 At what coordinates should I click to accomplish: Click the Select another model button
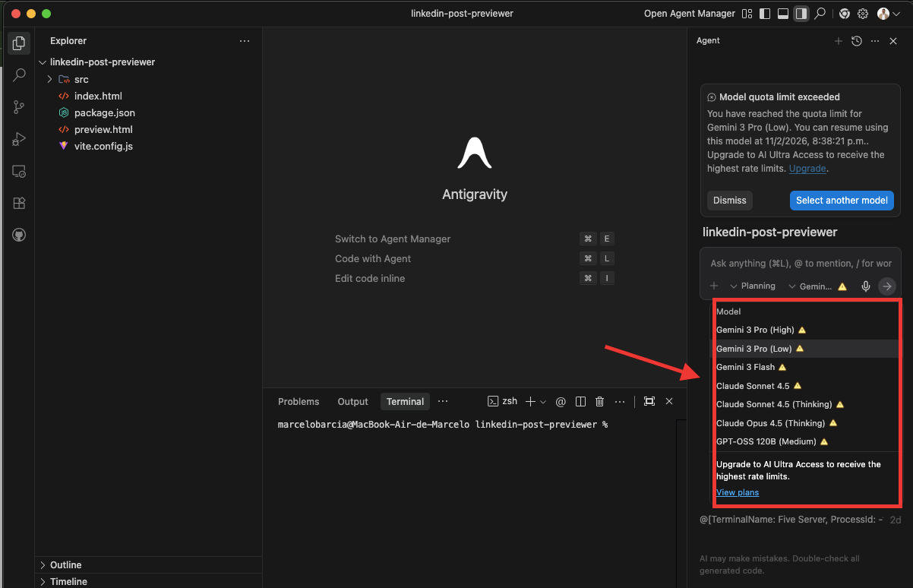(x=842, y=201)
